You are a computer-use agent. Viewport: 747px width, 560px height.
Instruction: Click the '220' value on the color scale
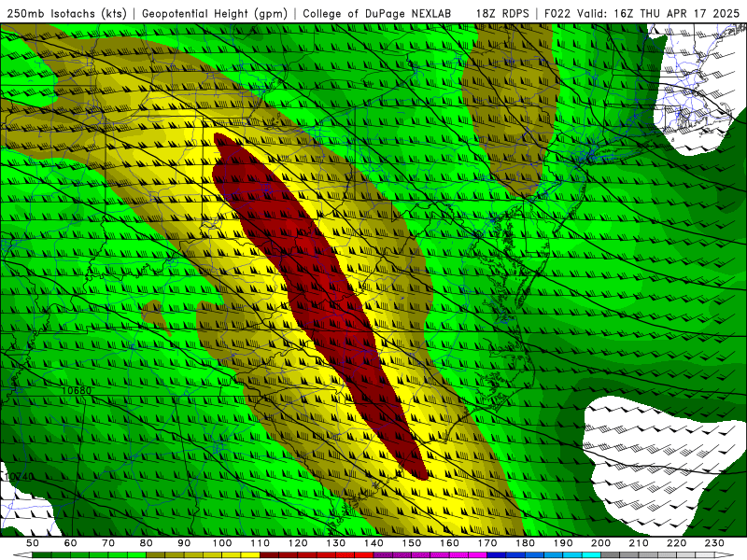pos(677,543)
